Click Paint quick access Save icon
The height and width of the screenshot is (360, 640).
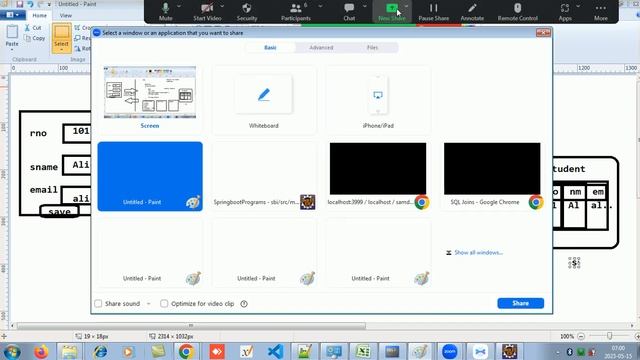click(20, 4)
